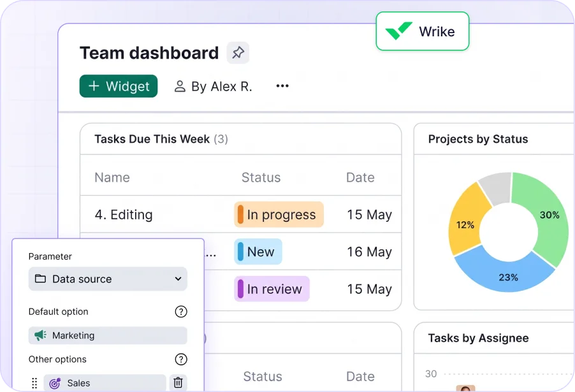Open the Data source parameter dropdown
Screen dimensions: 575x392
click(x=108, y=279)
